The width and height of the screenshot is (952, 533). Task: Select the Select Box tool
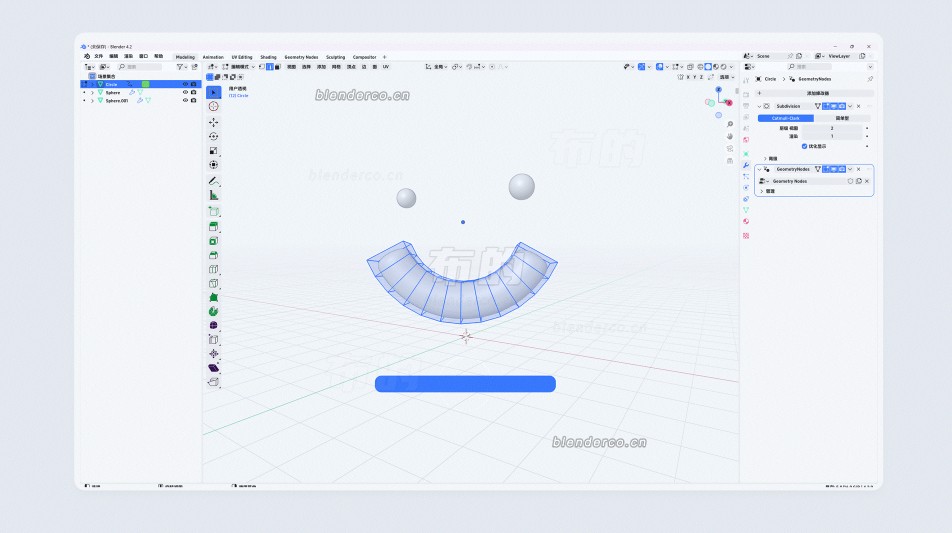214,92
